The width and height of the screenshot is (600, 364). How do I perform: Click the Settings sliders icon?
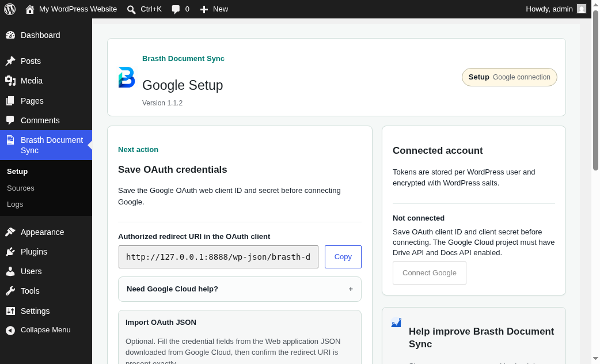coord(10,311)
